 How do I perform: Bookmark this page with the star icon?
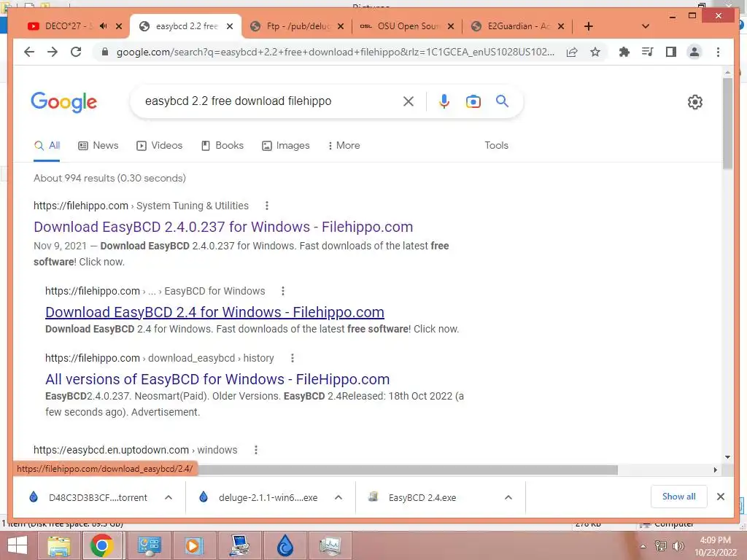(595, 52)
